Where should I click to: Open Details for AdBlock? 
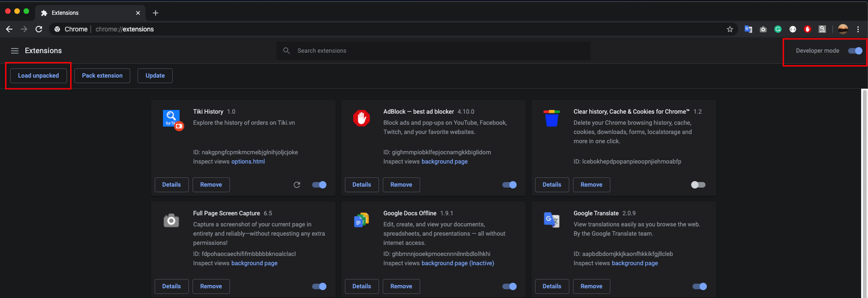click(x=362, y=185)
